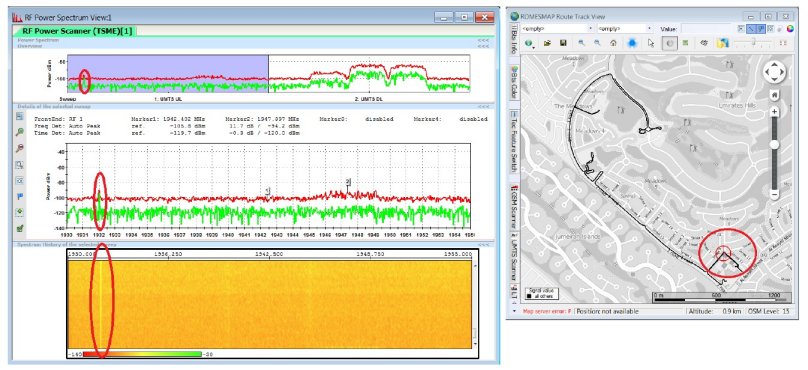808x370 pixels.
Task: Click the grey lock icon near Value field
Action: tap(780, 29)
